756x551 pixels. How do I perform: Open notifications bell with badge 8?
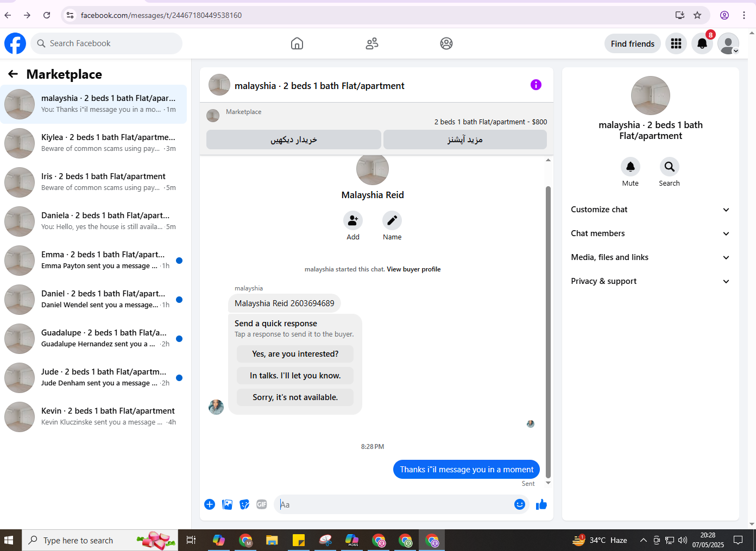coord(702,43)
